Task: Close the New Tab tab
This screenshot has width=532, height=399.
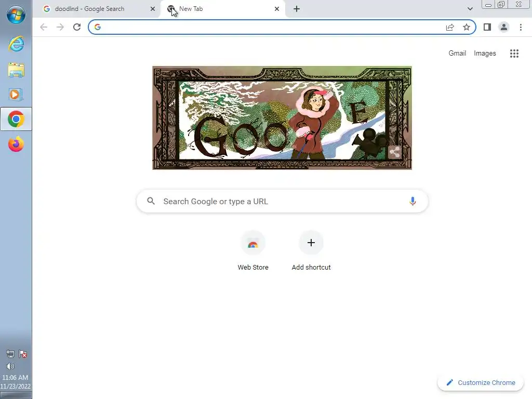Action: tap(277, 9)
